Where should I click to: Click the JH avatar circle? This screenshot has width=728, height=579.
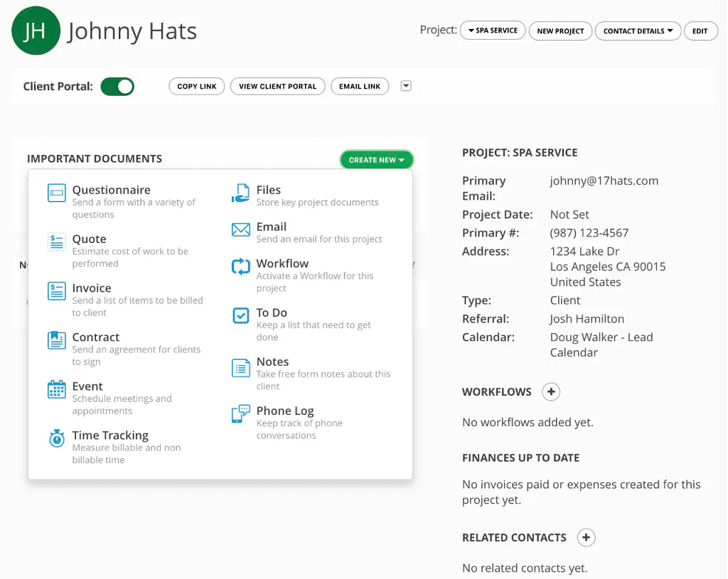click(x=36, y=31)
